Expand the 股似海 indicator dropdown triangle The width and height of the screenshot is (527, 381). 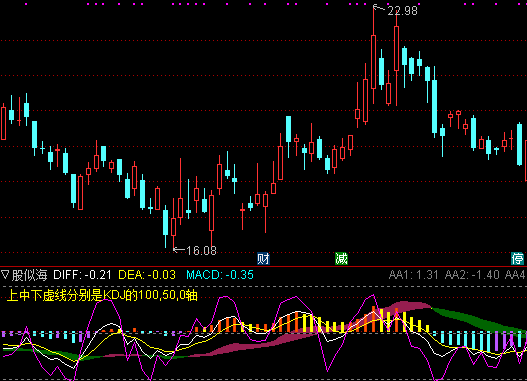coord(5,275)
